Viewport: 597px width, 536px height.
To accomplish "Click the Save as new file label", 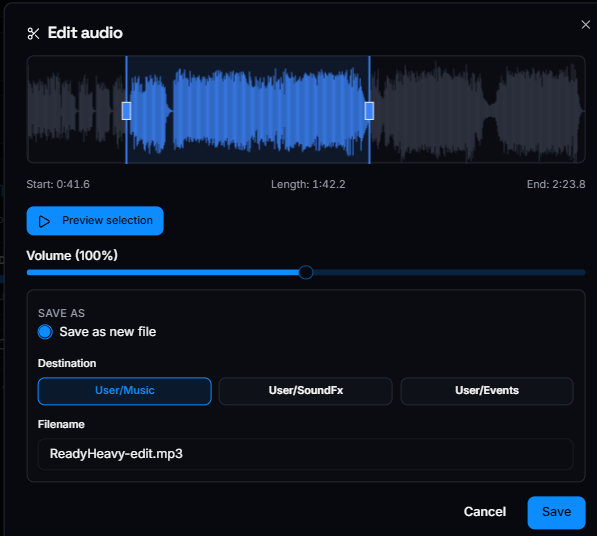I will point(108,332).
